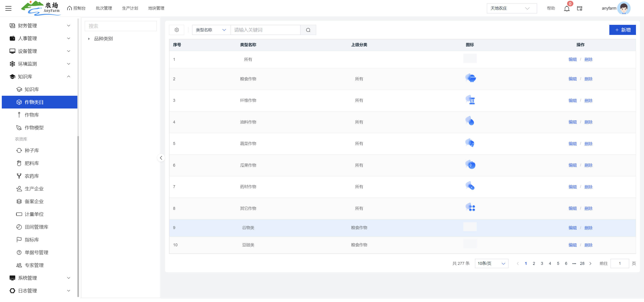This screenshot has height=302, width=644.
Task: Click the table column settings gear
Action: coord(176,30)
